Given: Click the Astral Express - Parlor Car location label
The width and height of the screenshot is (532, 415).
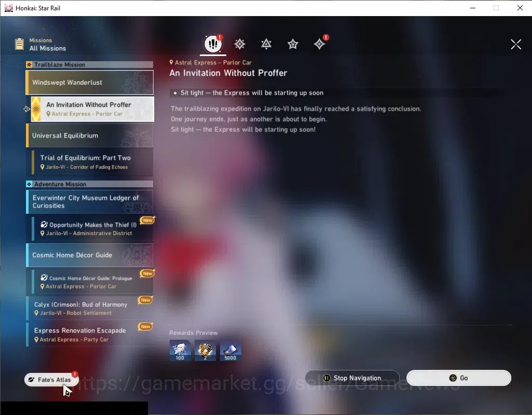Looking at the screenshot, I should click(x=211, y=62).
